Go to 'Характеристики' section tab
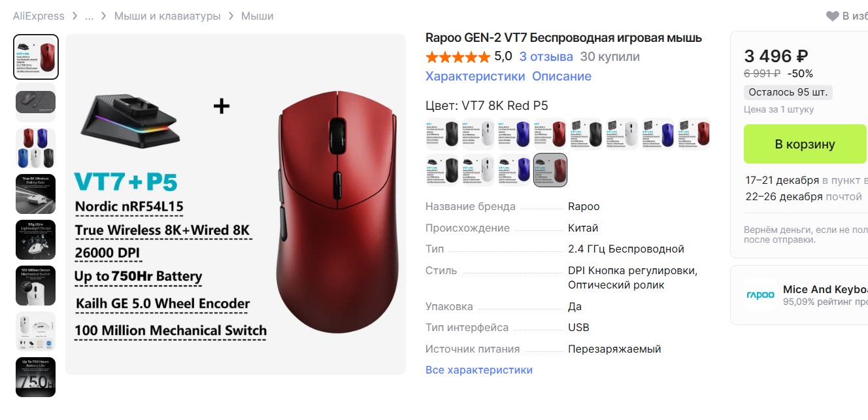The image size is (868, 420). pyautogui.click(x=475, y=76)
